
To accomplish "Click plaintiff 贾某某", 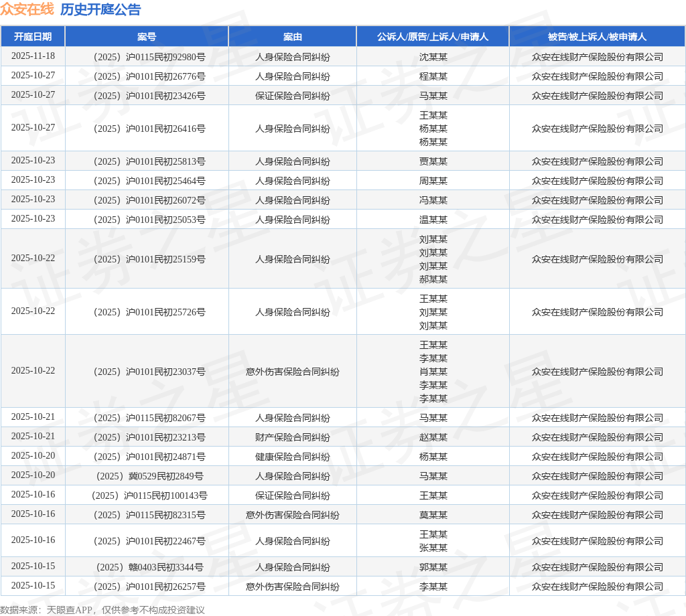I will coord(433,161).
